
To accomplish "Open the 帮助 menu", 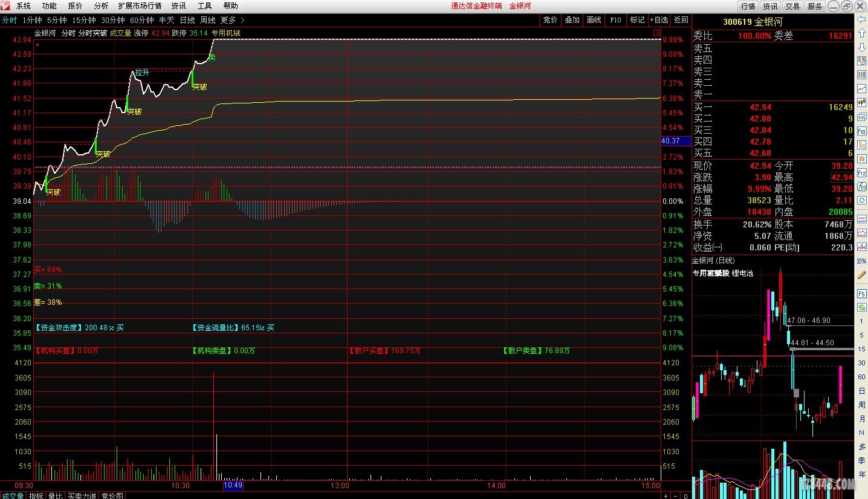I will [x=231, y=6].
